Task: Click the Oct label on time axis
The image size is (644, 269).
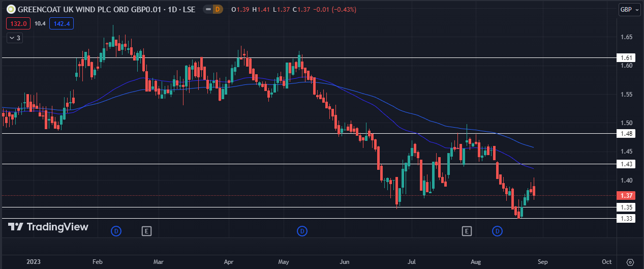Action: point(606,261)
